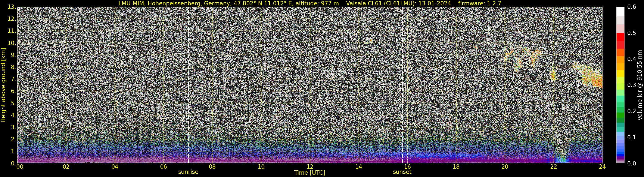
Task: Click the time axis tick '20'
Action: pyautogui.click(x=505, y=167)
